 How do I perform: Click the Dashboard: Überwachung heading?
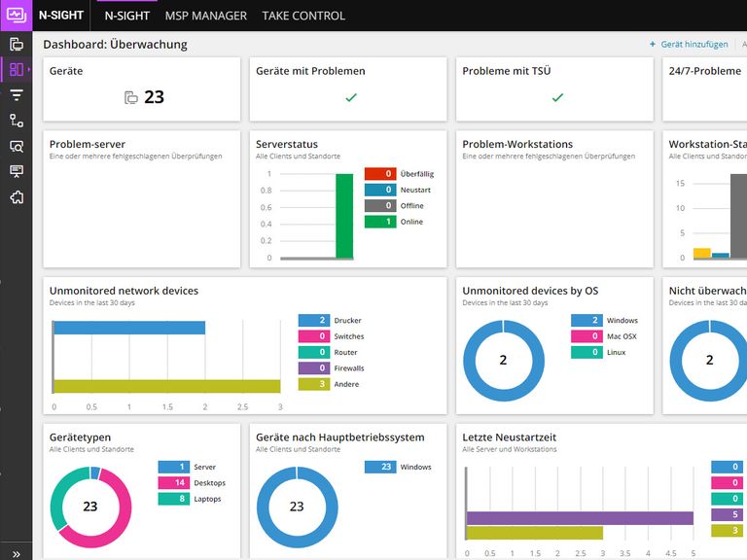point(116,45)
